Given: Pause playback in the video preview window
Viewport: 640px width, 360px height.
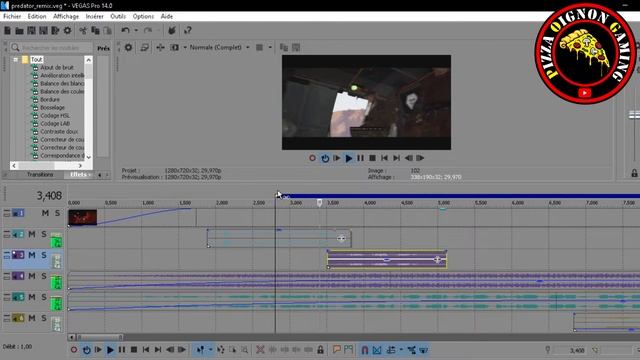Looking at the screenshot, I should tap(360, 158).
